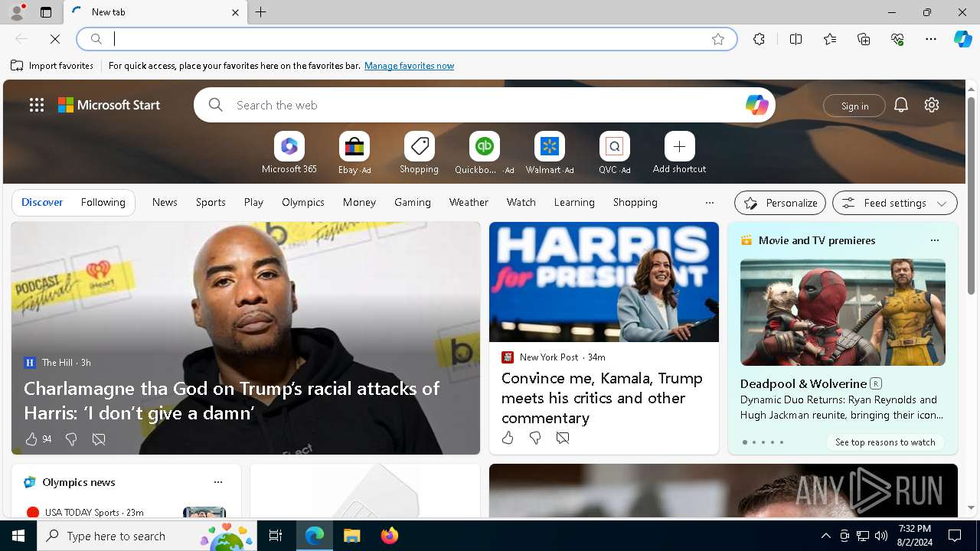The image size is (980, 551).
Task: Click Add shortcut button
Action: click(x=679, y=152)
